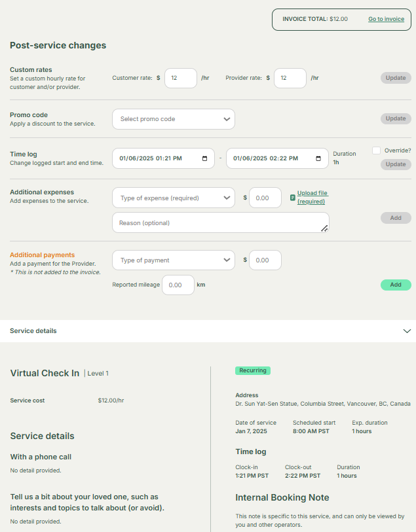Click the Upload file (required) link
The height and width of the screenshot is (532, 416).
tap(312, 197)
